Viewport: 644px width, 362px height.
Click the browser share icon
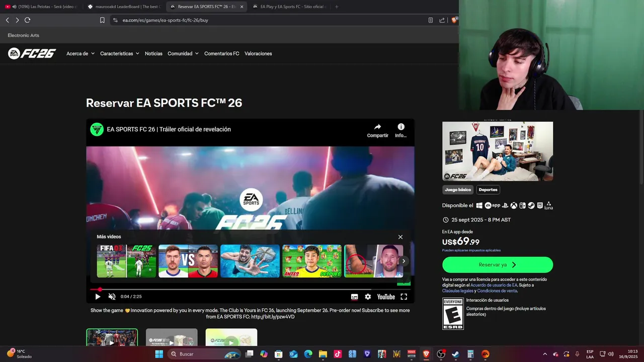coord(442,20)
